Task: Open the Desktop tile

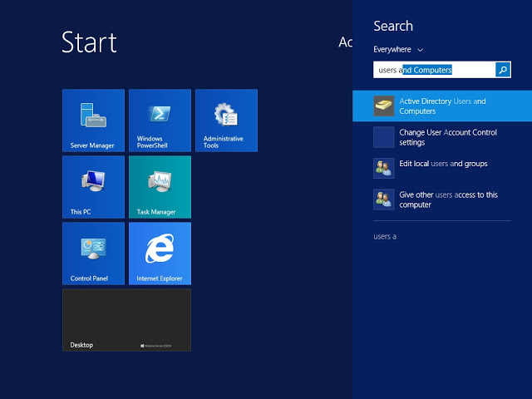Action: (126, 320)
